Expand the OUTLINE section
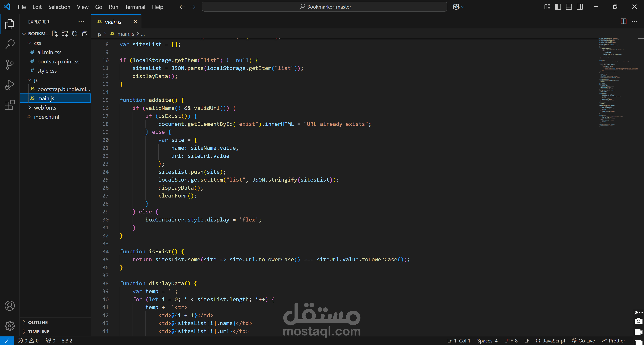 coord(38,322)
